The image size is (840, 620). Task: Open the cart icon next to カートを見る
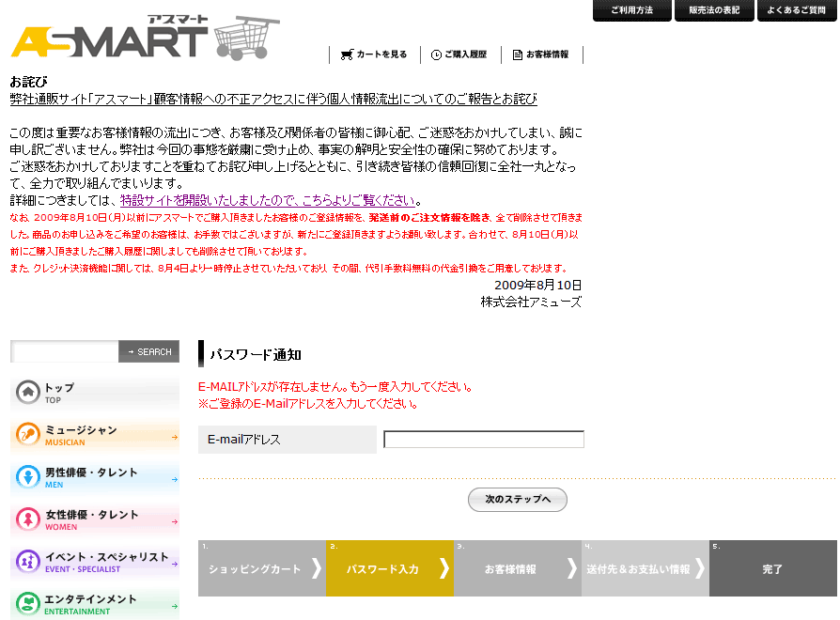[347, 54]
